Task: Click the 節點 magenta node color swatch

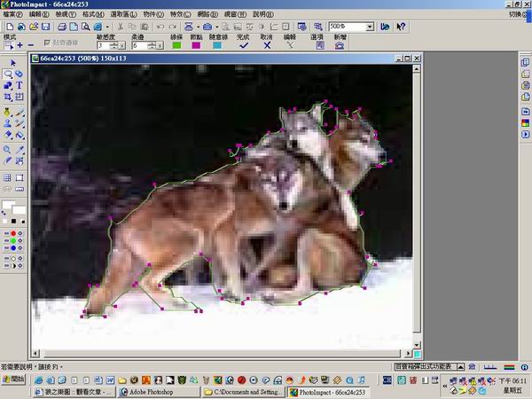Action: pyautogui.click(x=196, y=45)
